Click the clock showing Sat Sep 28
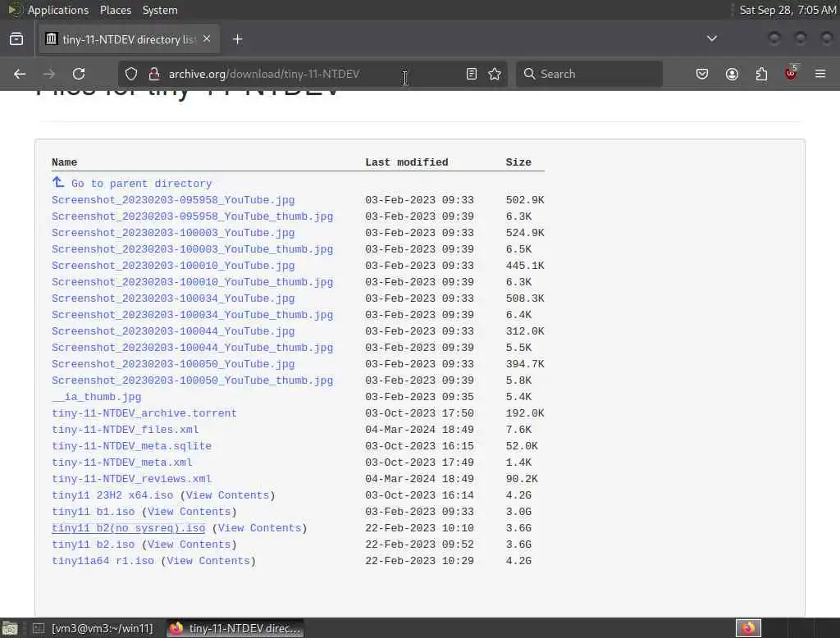840x638 pixels. tap(787, 10)
